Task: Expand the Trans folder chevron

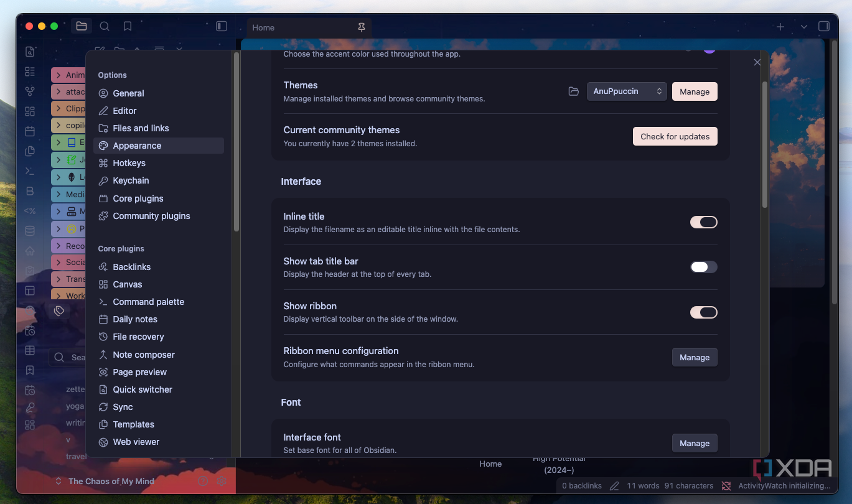Action: pos(59,279)
